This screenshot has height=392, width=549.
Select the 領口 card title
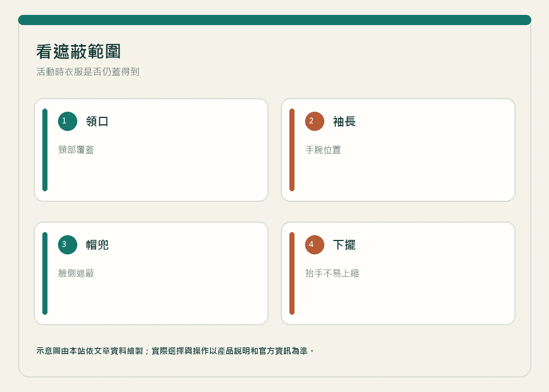tap(97, 122)
